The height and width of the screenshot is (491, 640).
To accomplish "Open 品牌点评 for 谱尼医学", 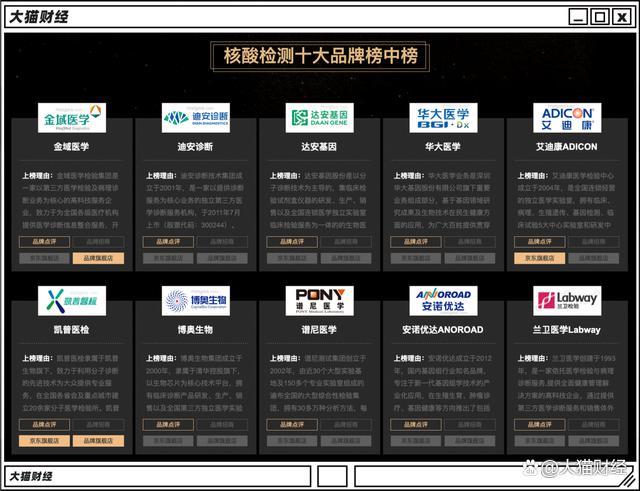I will click(292, 424).
